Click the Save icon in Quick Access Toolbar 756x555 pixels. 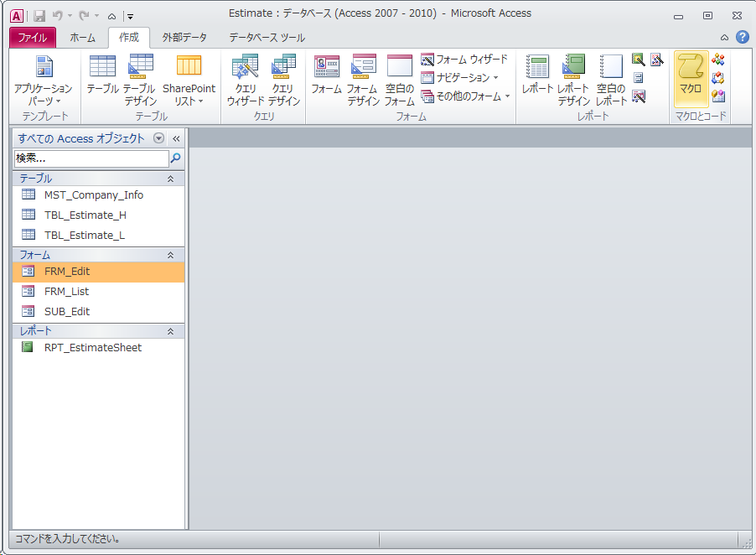(39, 16)
